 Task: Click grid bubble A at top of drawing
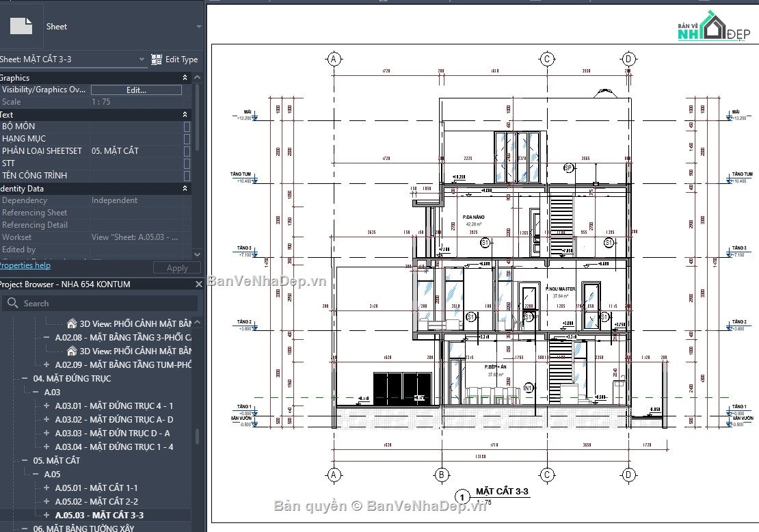(x=333, y=59)
